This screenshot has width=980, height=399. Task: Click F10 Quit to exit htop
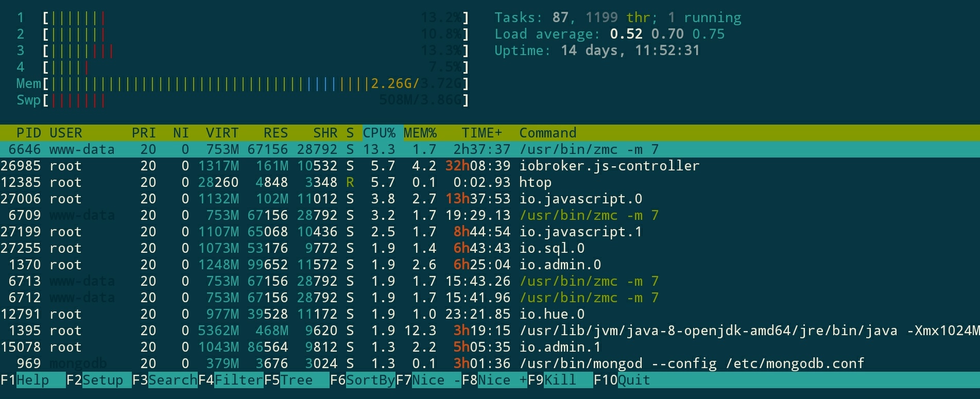click(x=622, y=380)
